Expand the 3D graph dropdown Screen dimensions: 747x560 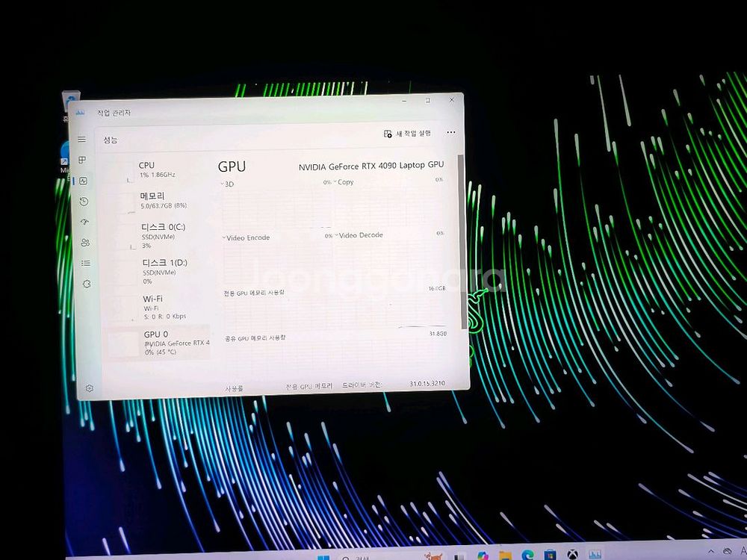(223, 184)
